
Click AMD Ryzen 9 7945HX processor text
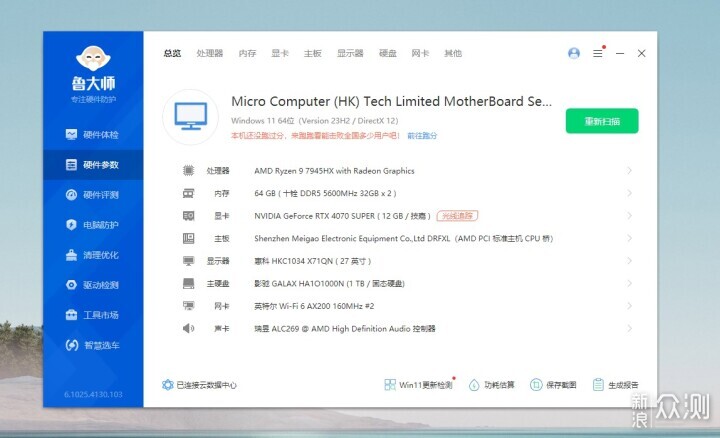pos(334,171)
